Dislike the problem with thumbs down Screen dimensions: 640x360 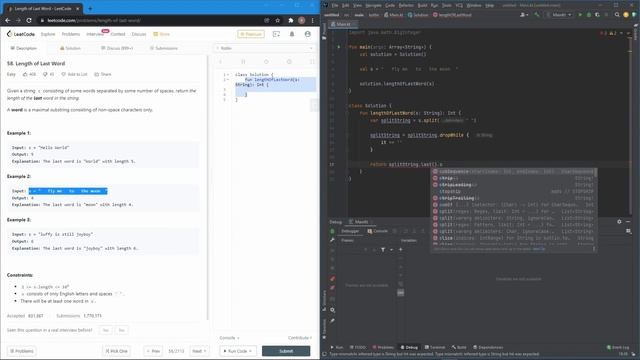(49, 74)
